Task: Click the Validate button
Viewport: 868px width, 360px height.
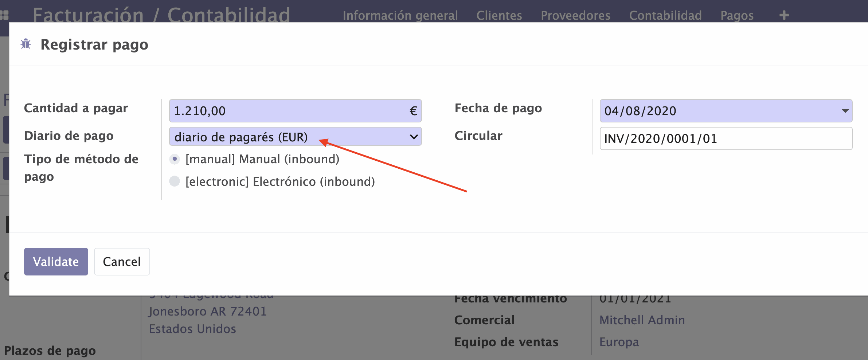Action: click(56, 262)
